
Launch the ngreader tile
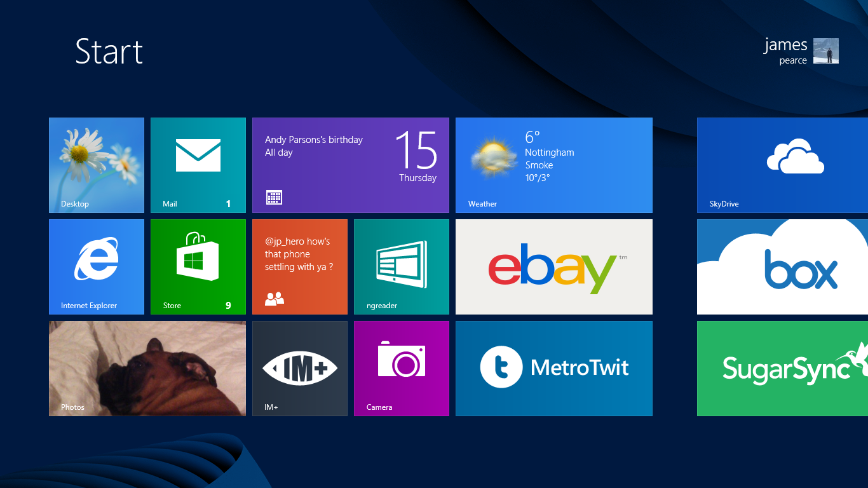(402, 267)
